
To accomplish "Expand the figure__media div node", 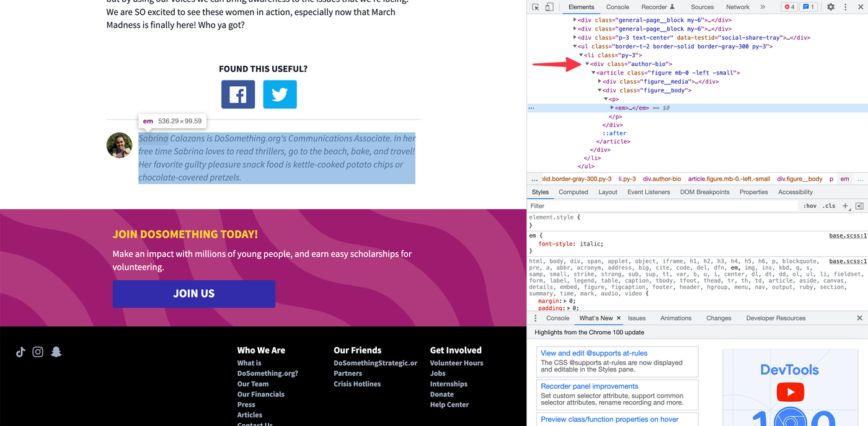I will coord(600,81).
